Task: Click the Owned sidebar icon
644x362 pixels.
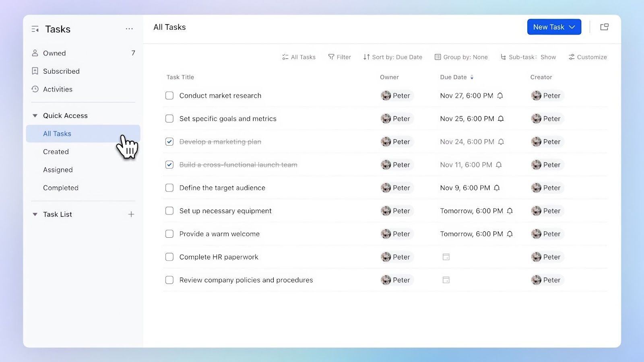Action: click(35, 53)
